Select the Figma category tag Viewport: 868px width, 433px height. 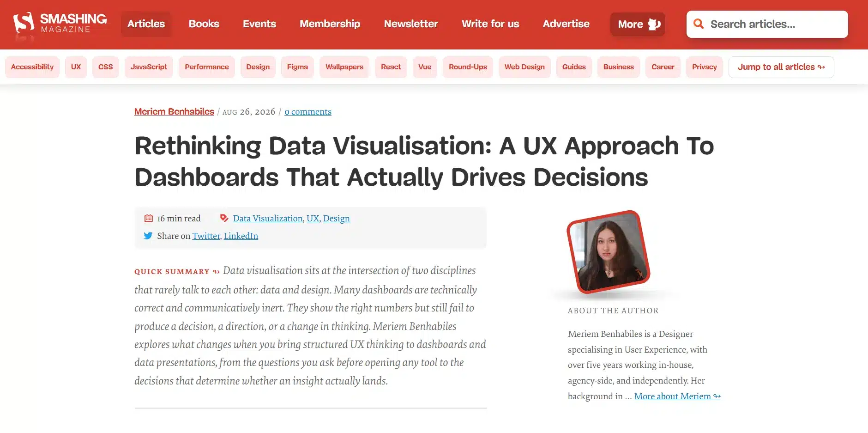click(297, 67)
